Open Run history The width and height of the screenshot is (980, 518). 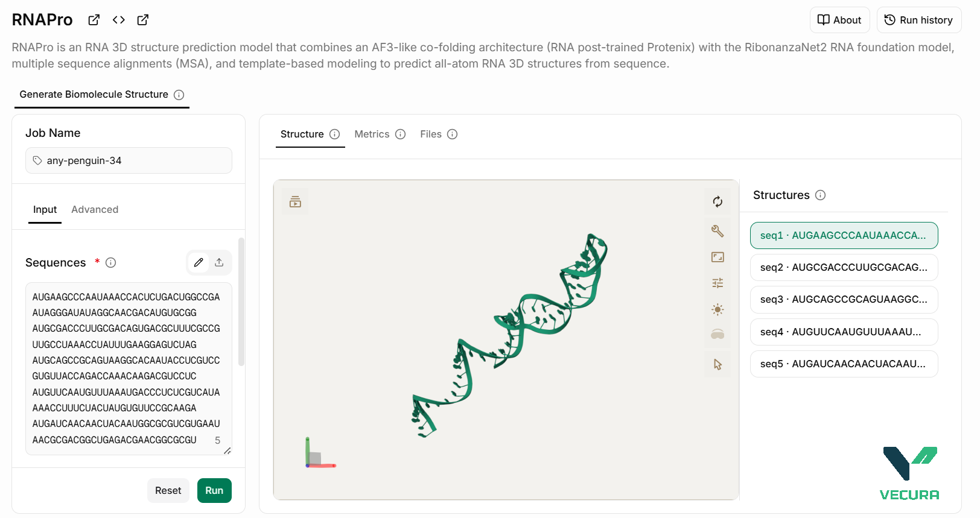pyautogui.click(x=918, y=20)
